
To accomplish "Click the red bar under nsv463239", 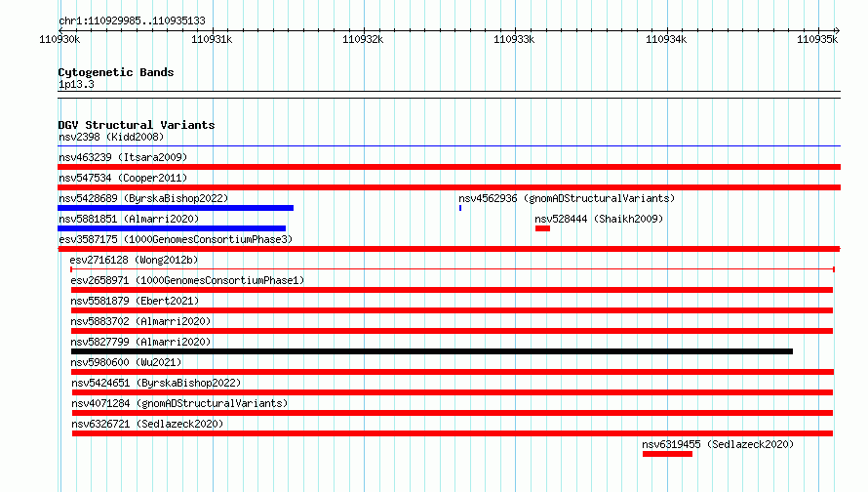I will coord(449,167).
